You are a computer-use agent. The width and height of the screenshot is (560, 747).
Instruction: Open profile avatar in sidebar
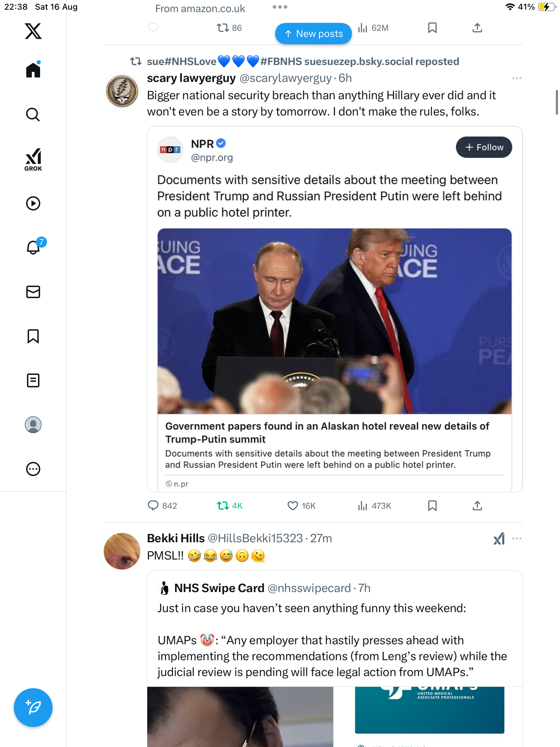(33, 425)
